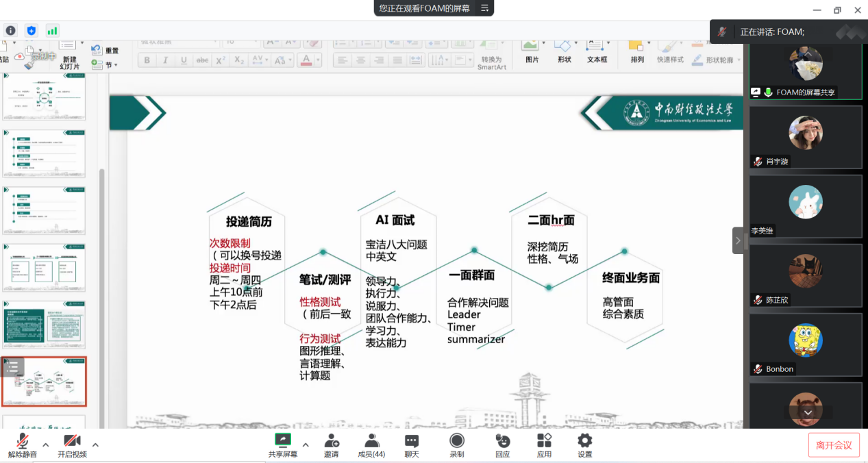Click the blue security shield icon
The image size is (868, 463).
[31, 31]
